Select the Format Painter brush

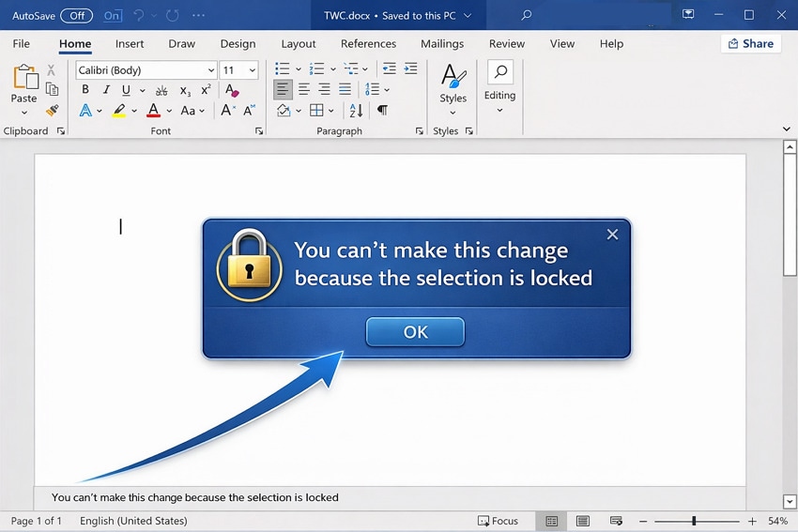pyautogui.click(x=52, y=110)
